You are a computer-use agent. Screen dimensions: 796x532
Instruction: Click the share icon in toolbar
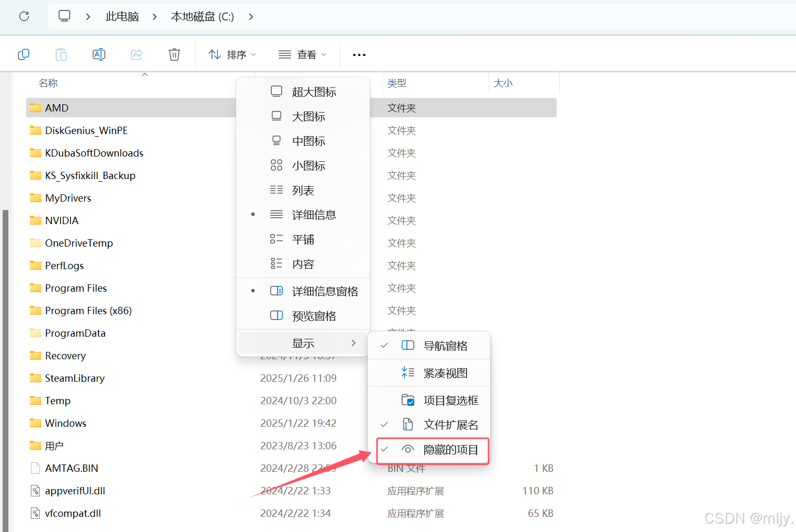click(137, 54)
